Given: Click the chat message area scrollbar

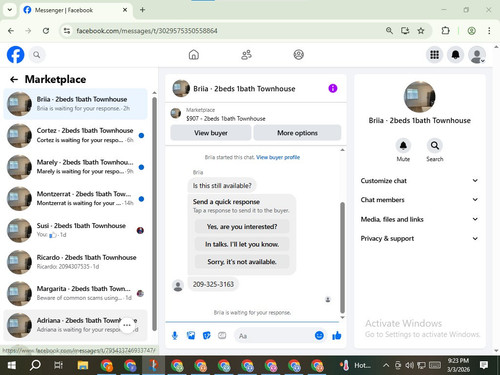Looking at the screenshot, I should click(342, 257).
